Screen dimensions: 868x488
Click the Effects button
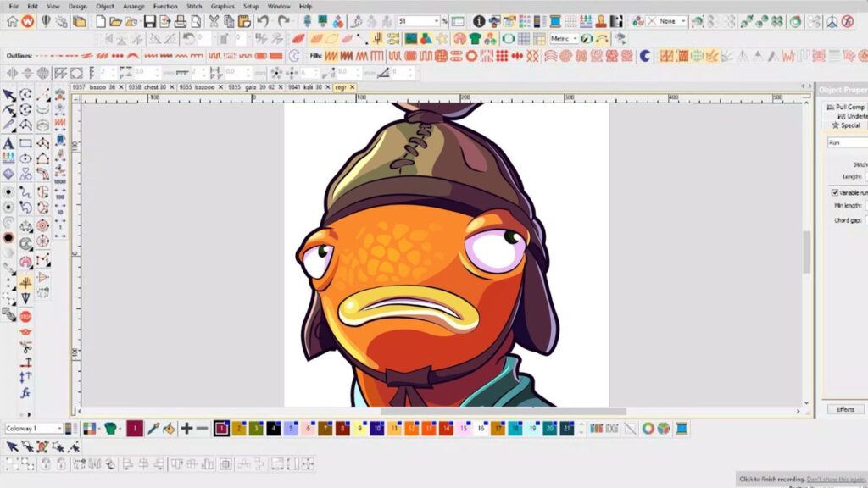click(x=845, y=409)
